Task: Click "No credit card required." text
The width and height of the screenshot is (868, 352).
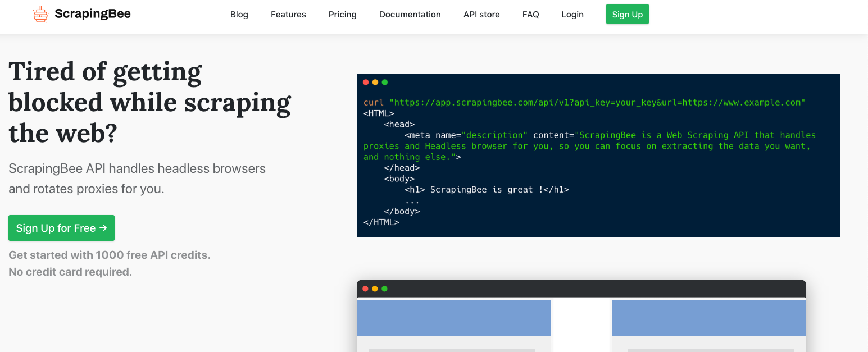Action: pos(70,272)
